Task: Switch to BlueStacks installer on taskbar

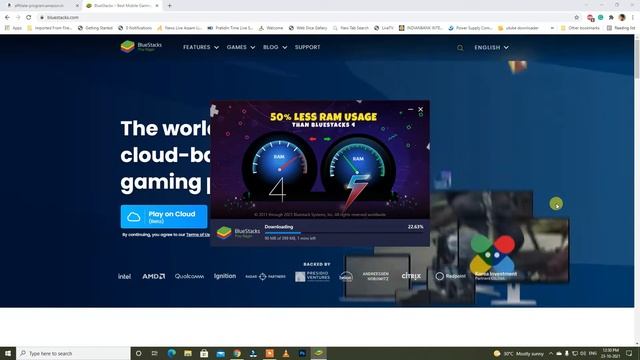Action: 318,353
